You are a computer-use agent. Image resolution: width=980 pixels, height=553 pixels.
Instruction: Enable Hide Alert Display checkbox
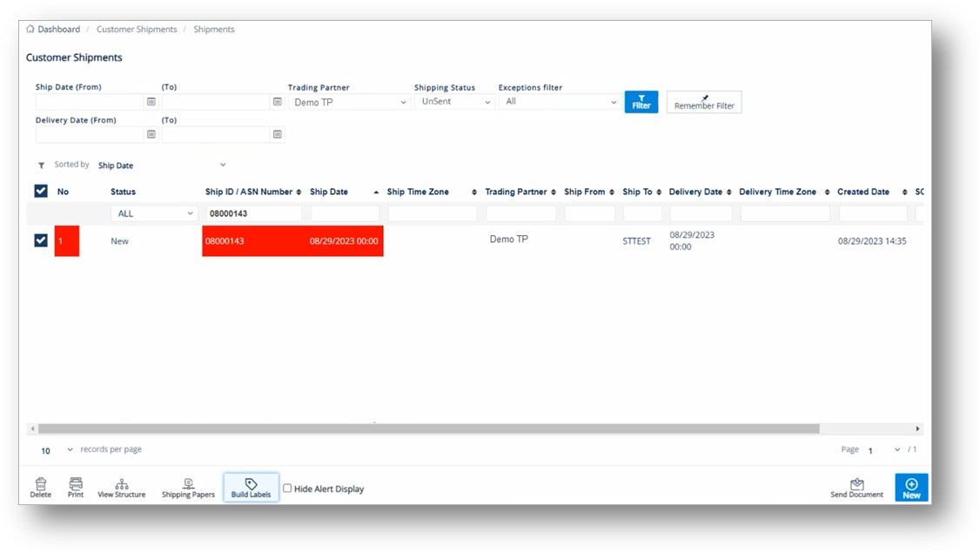pos(287,489)
